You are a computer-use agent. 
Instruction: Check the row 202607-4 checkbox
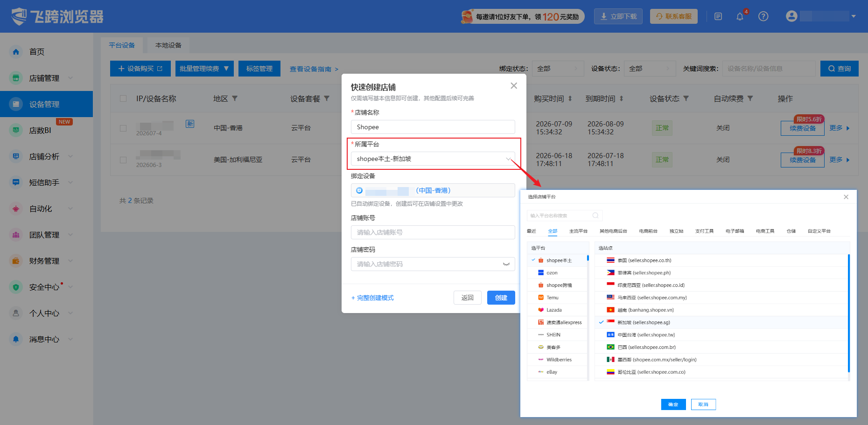(x=123, y=128)
